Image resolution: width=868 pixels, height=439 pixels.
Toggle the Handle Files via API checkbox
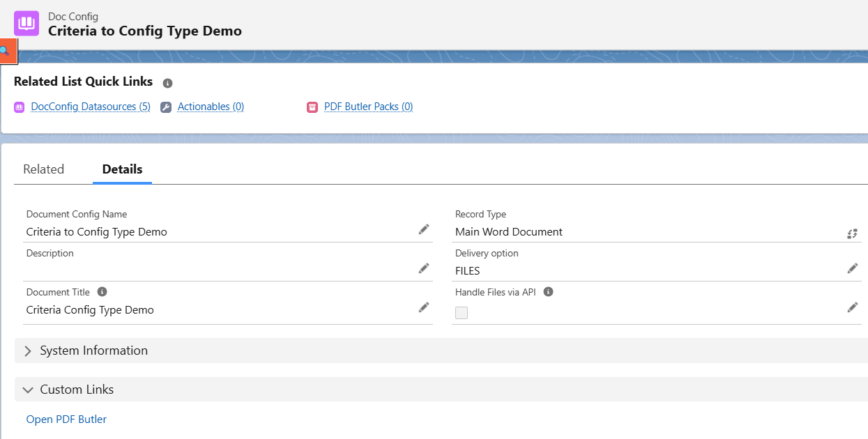[462, 313]
